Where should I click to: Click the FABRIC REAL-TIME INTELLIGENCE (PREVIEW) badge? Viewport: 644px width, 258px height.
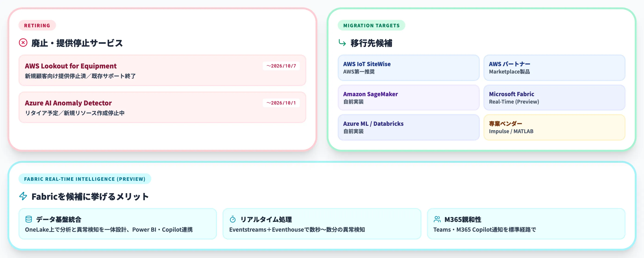coord(85,179)
